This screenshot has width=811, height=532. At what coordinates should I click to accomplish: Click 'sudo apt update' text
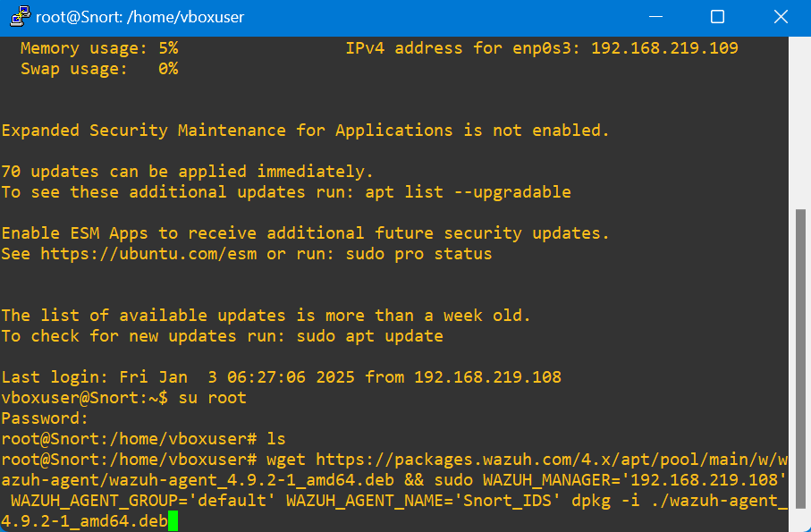pyautogui.click(x=370, y=336)
